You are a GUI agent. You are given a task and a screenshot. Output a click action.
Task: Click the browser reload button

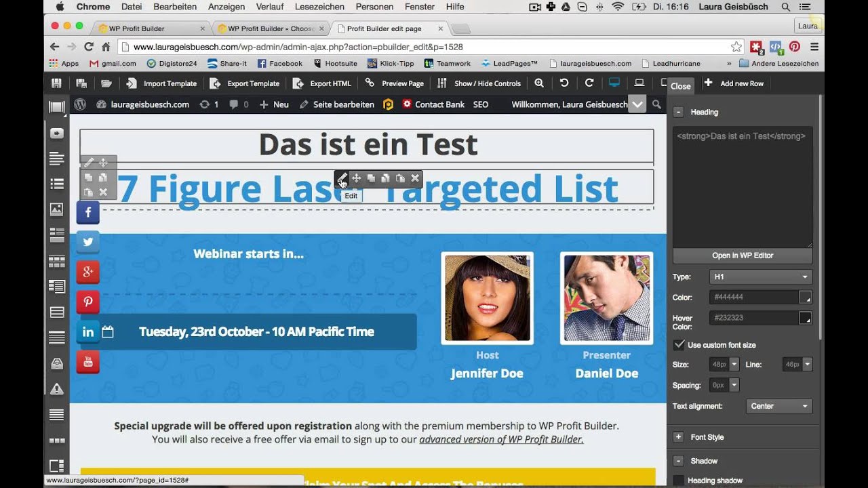pyautogui.click(x=89, y=47)
